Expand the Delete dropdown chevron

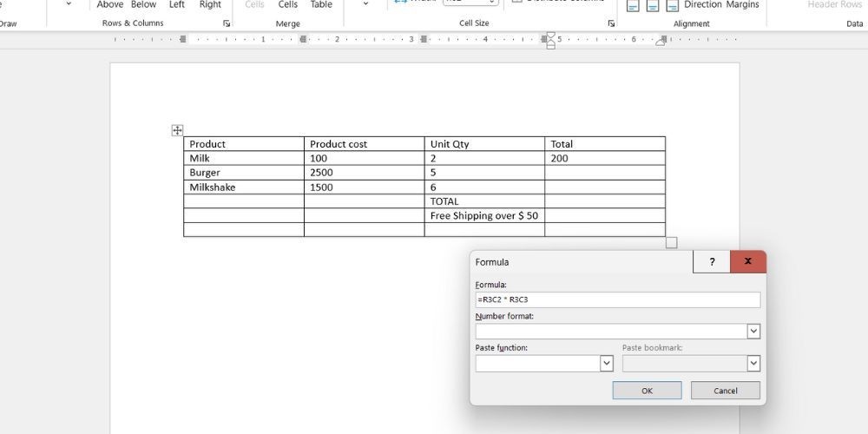click(x=69, y=3)
